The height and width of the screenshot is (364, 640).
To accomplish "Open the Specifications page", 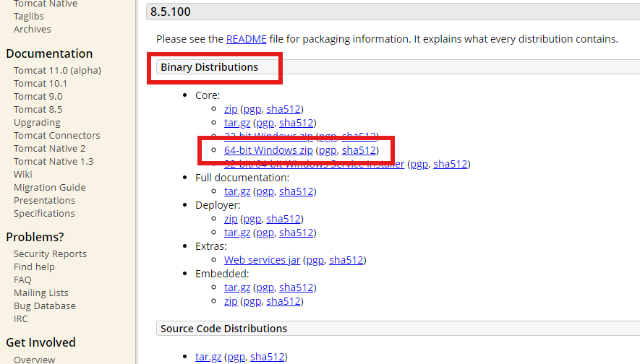I will 44,214.
